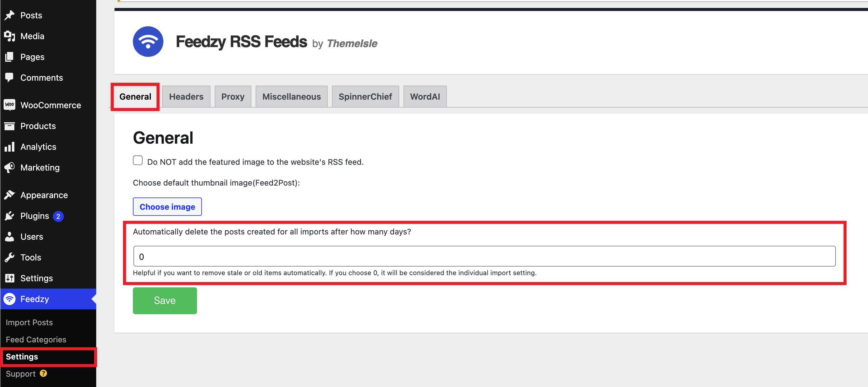Click the Pages icon in sidebar
Viewport: 868px width, 387px height.
(9, 57)
